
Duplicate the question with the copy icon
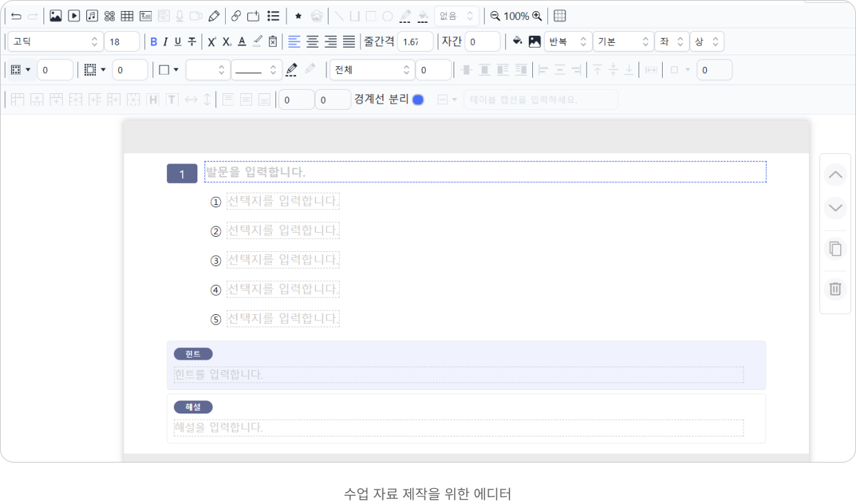click(x=835, y=249)
